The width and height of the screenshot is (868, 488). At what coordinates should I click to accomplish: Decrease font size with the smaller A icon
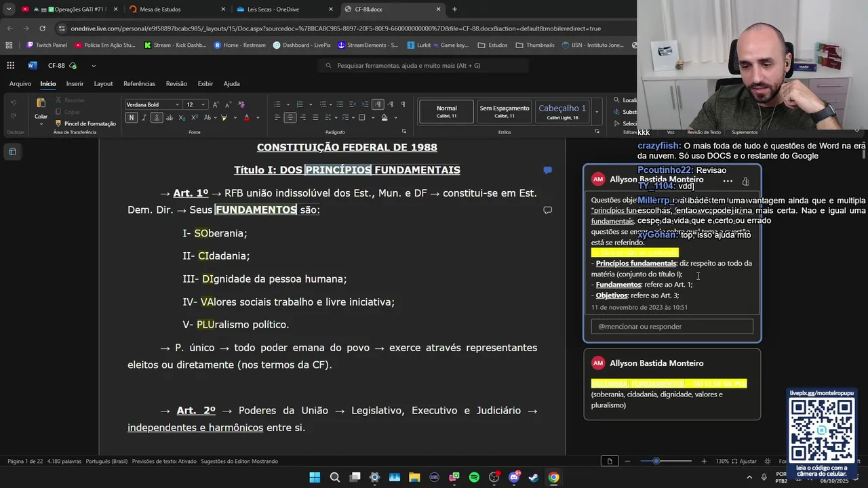point(229,104)
